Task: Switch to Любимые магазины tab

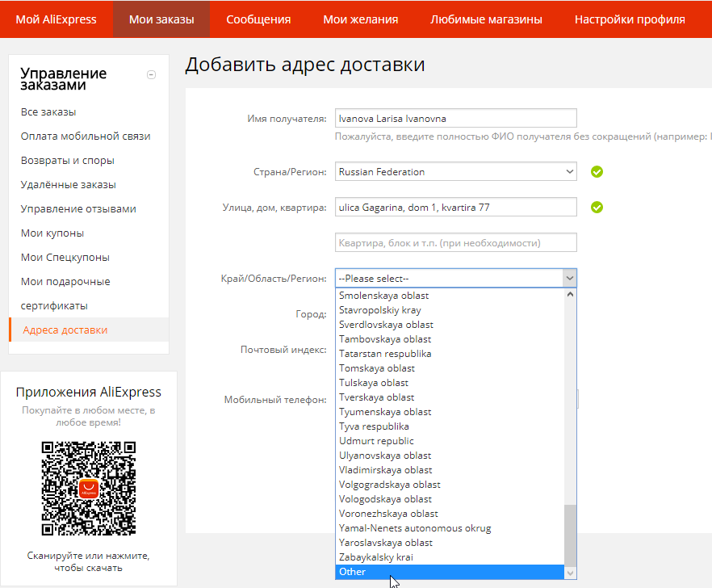Action: pos(486,19)
